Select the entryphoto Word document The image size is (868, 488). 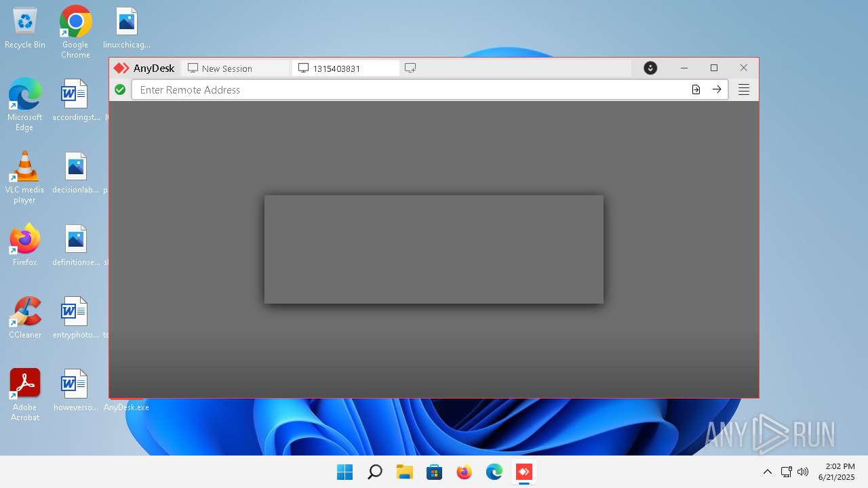tap(75, 318)
